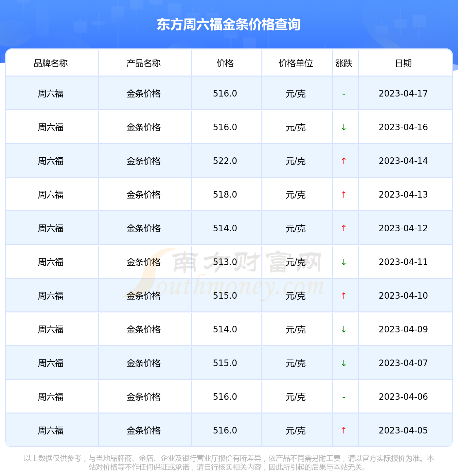458x476 pixels.
Task: Click the price 516.0 for 2023-04-17
Action: 225,94
